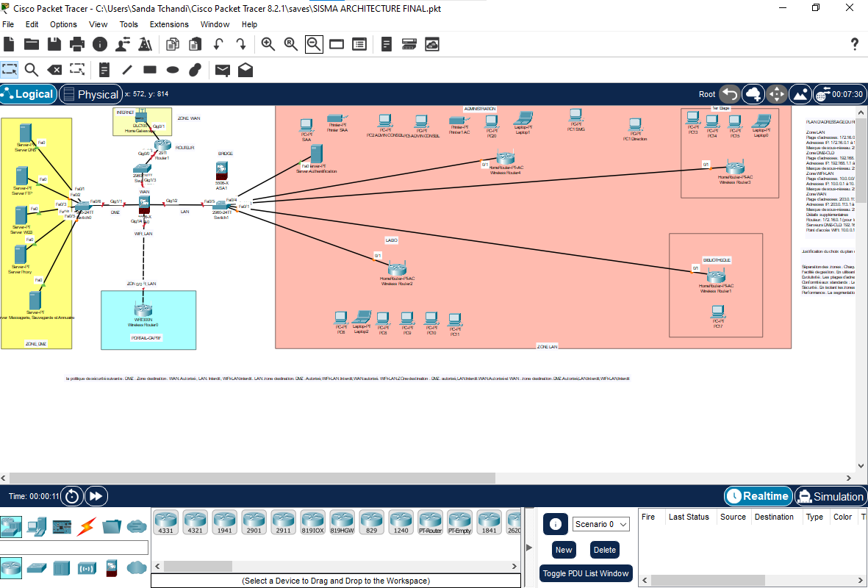Click the device list right scroll arrow
Viewport: 868px width, 588px height.
click(514, 566)
